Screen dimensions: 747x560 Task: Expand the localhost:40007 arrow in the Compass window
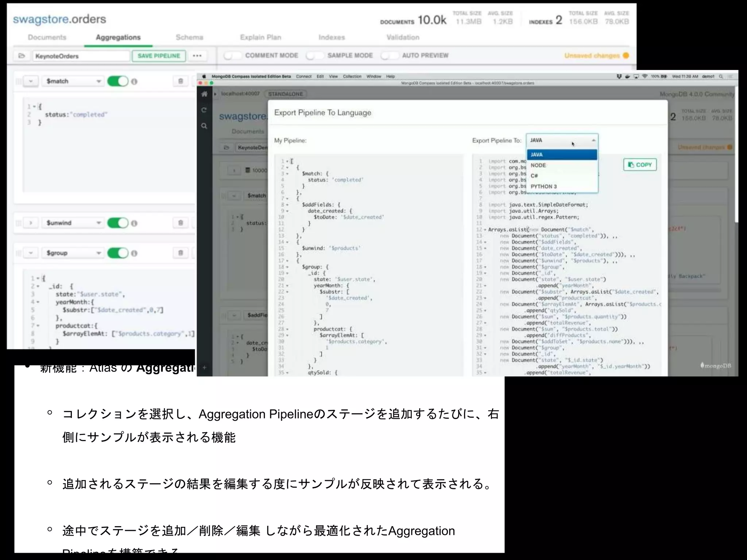pos(215,94)
